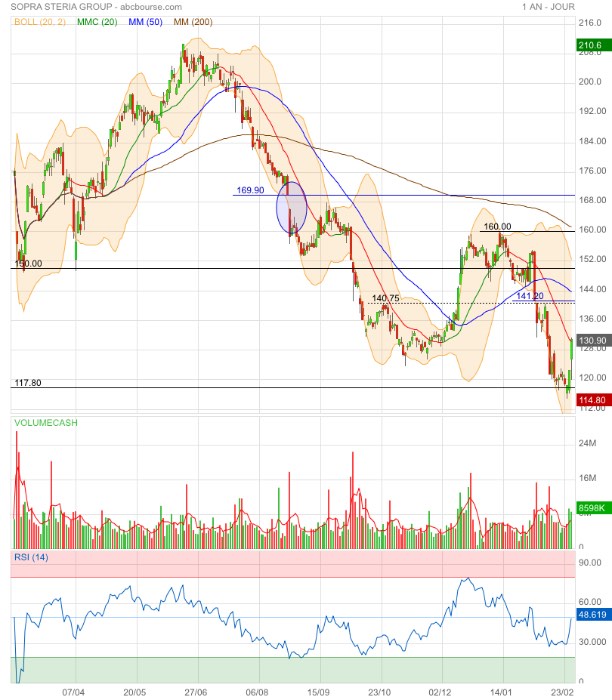
Task: Click the 176.00 price axis label
Action: pyautogui.click(x=592, y=171)
